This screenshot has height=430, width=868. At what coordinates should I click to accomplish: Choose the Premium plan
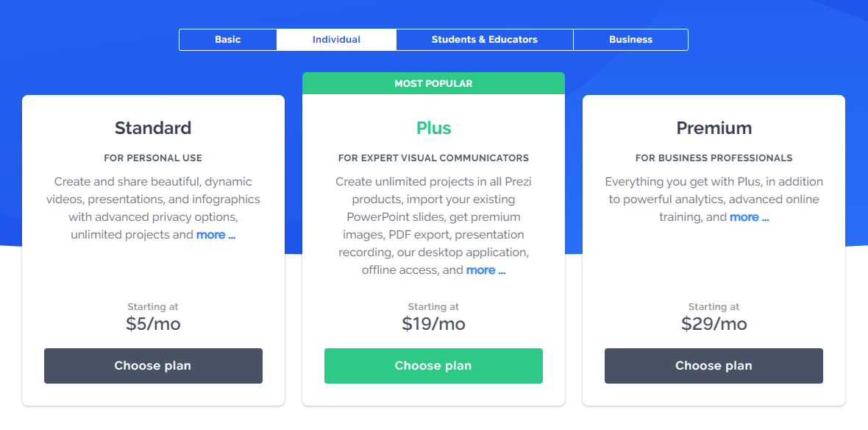pos(714,366)
